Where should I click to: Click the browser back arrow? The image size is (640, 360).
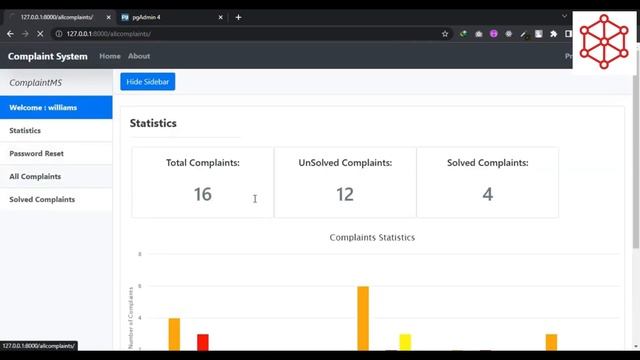click(10, 34)
